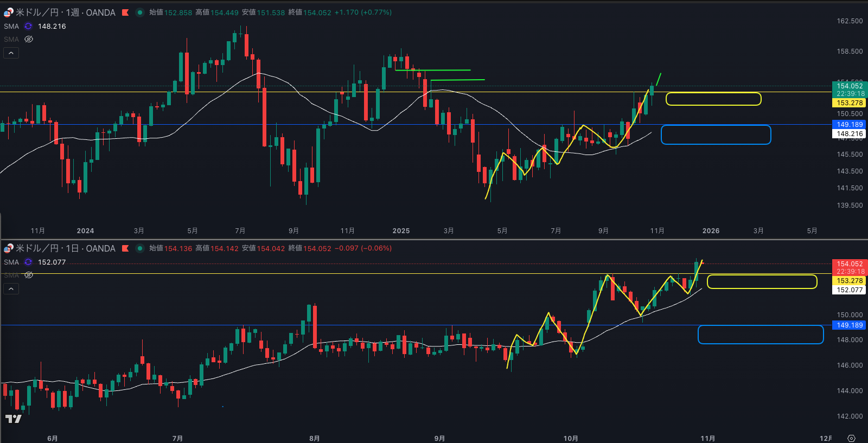
Task: Click the purple SMA refresh icon on weekly chart
Action: point(28,26)
